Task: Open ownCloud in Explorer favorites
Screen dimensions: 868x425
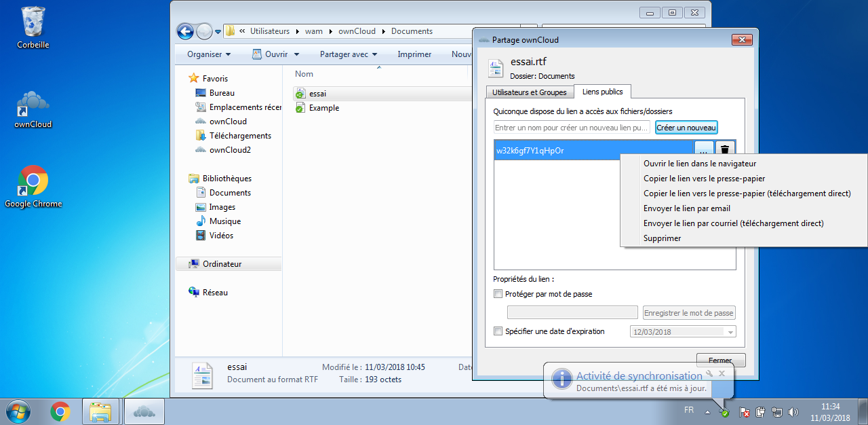Action: tap(228, 122)
